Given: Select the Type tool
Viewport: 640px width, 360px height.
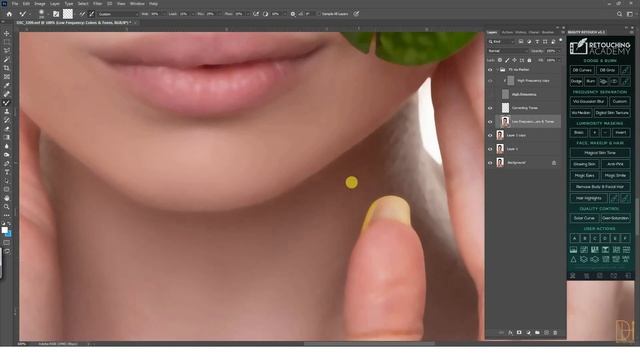Looking at the screenshot, I should (x=7, y=172).
